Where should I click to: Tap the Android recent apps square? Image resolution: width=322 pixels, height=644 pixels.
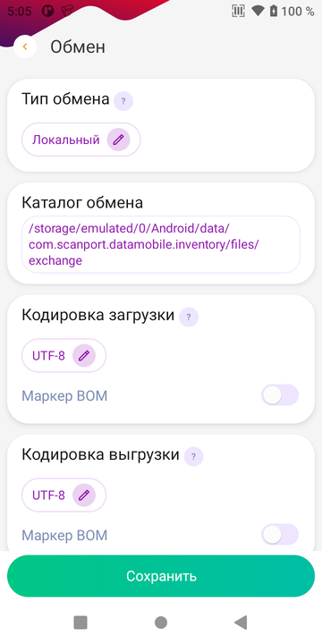point(80,623)
